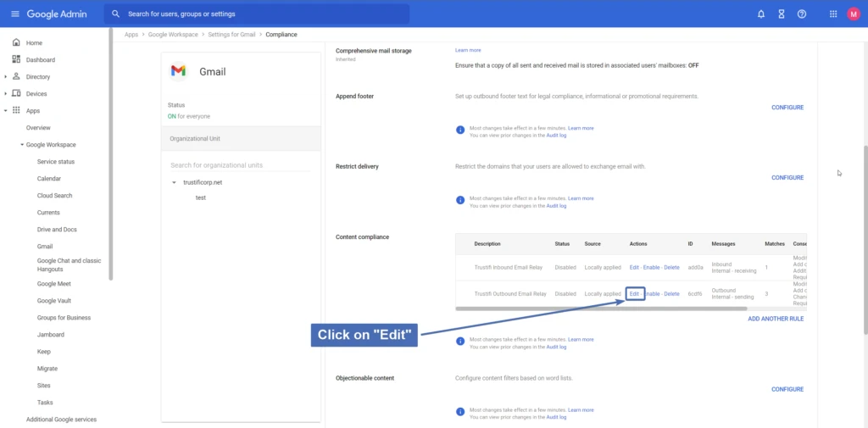
Task: Collapse the trustificorp.net organizational unit
Action: pyautogui.click(x=174, y=182)
